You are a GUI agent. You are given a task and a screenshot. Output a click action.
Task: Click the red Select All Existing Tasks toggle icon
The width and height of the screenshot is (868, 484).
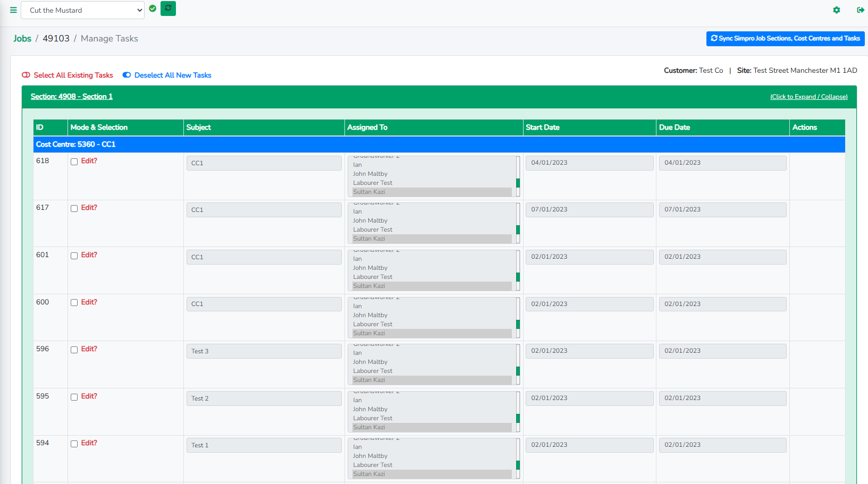pyautogui.click(x=26, y=75)
